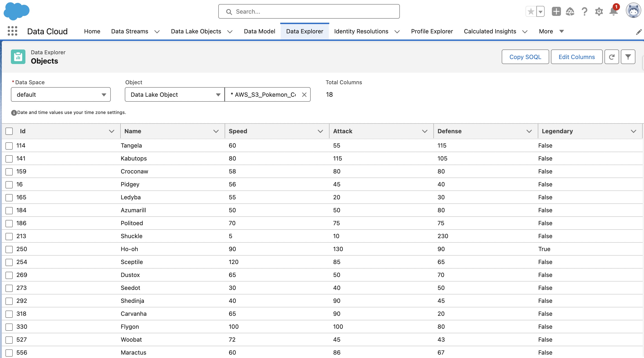Open the More navigation menu
This screenshot has height=358, width=644.
click(551, 31)
